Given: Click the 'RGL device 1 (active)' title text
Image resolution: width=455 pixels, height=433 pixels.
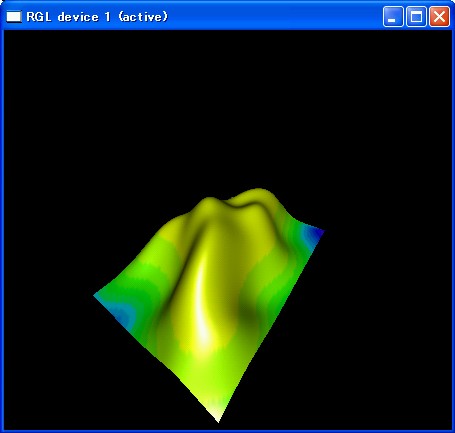Looking at the screenshot, I should 97,17.
